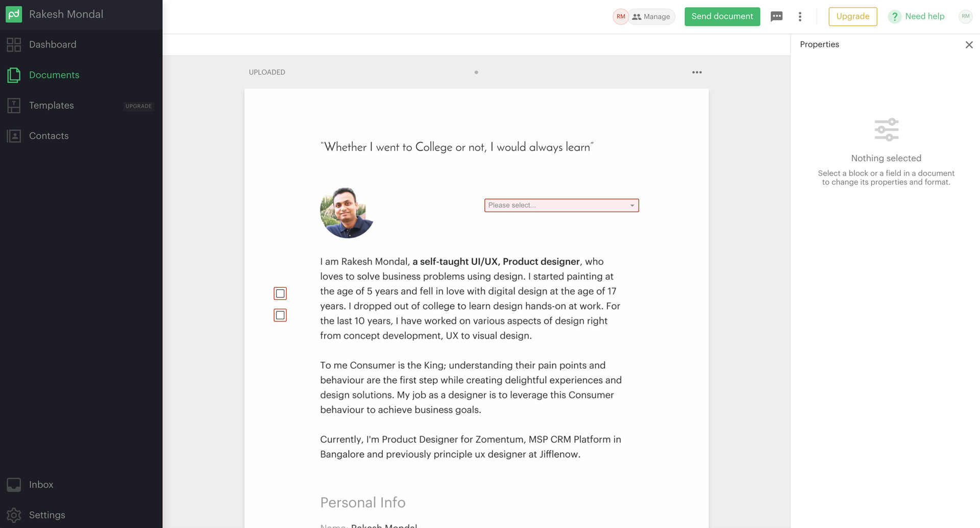Close the Properties panel

tap(969, 45)
